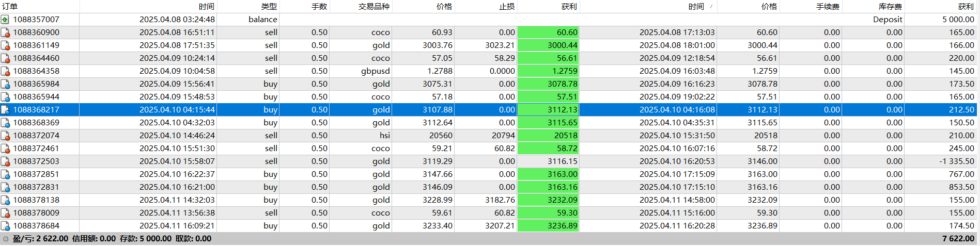Viewport: 980px width, 246px height.
Task: Sort by the 交易品种 column header
Action: (374, 6)
